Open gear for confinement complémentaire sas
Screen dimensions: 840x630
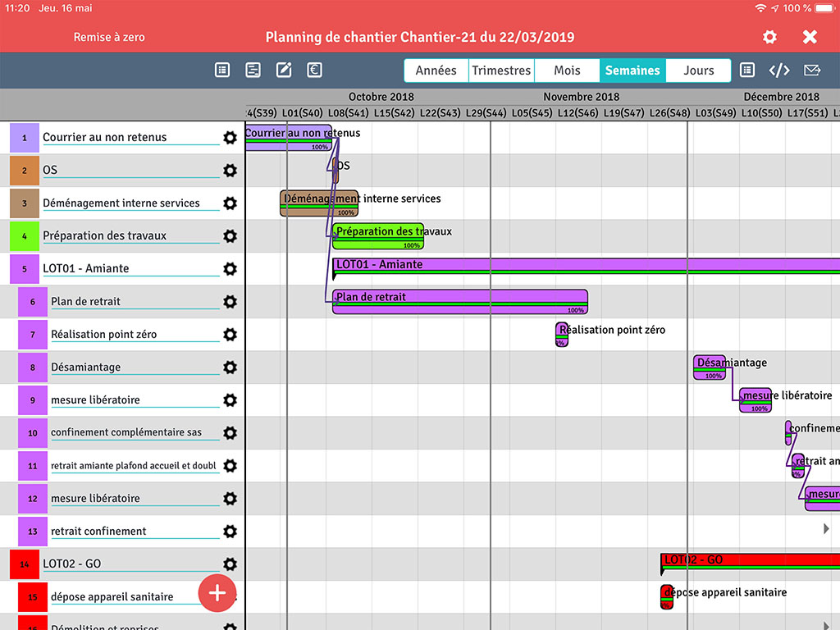coord(231,433)
